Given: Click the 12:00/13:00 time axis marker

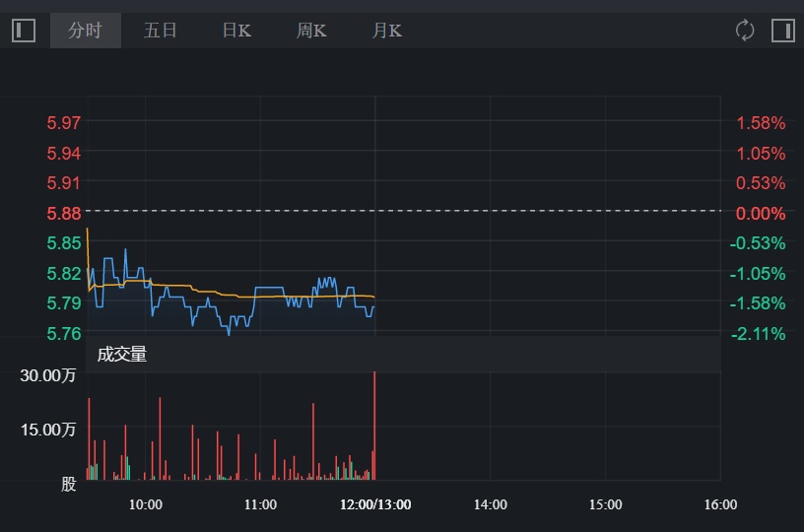Looking at the screenshot, I should pyautogui.click(x=375, y=504).
